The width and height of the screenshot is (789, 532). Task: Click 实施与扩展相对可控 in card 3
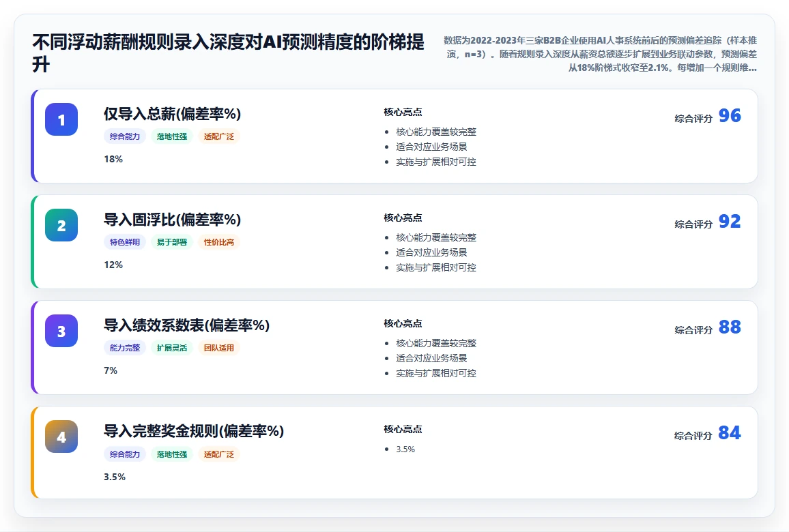(x=436, y=373)
